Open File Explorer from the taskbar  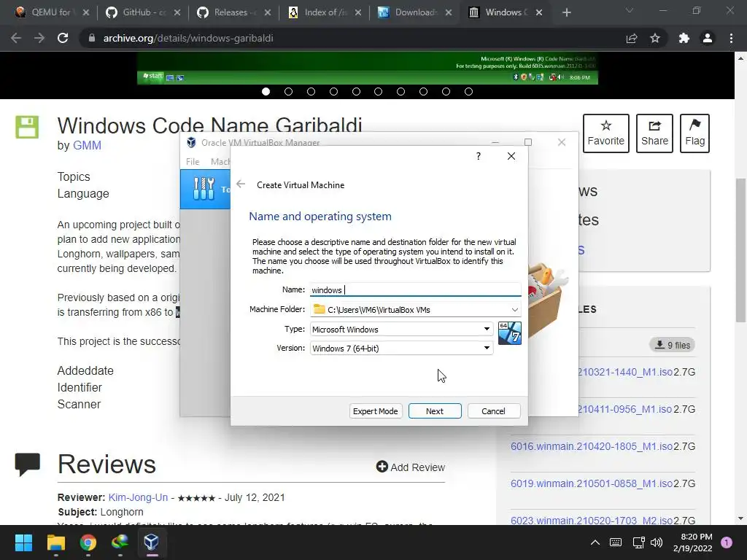[55, 542]
